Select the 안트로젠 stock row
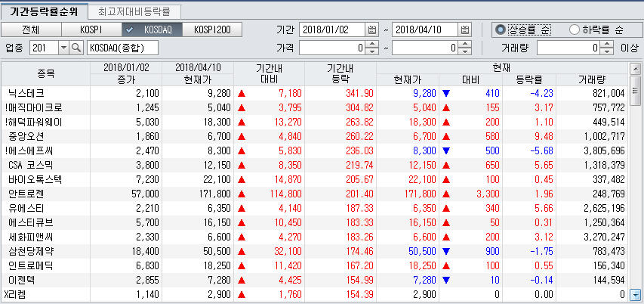The height and width of the screenshot is (304, 644). (x=315, y=194)
